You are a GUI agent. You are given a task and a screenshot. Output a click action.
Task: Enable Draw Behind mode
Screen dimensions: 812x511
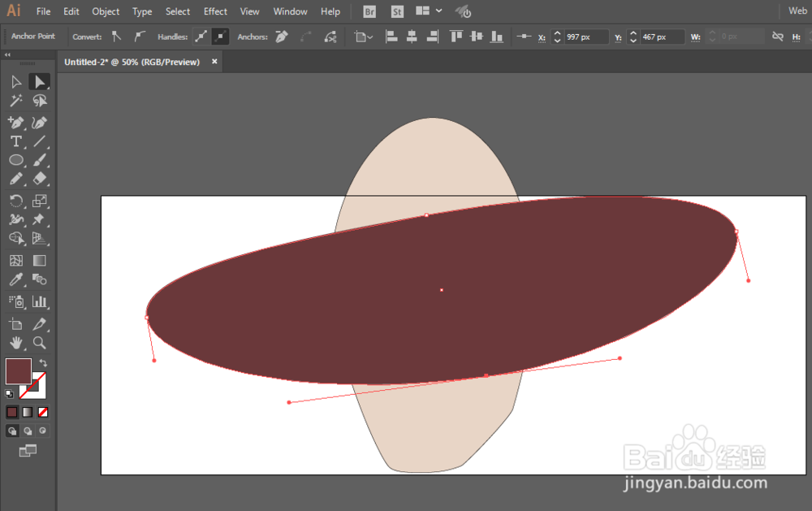tap(28, 431)
